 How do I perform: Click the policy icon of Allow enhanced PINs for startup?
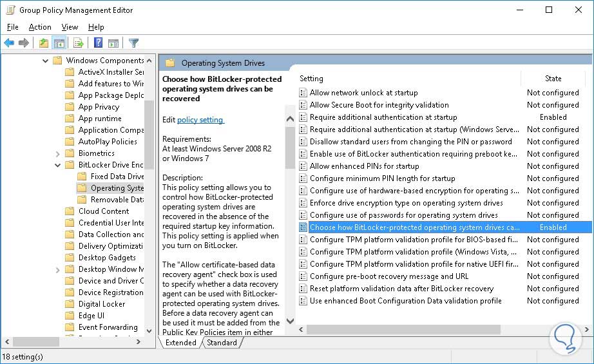303,166
